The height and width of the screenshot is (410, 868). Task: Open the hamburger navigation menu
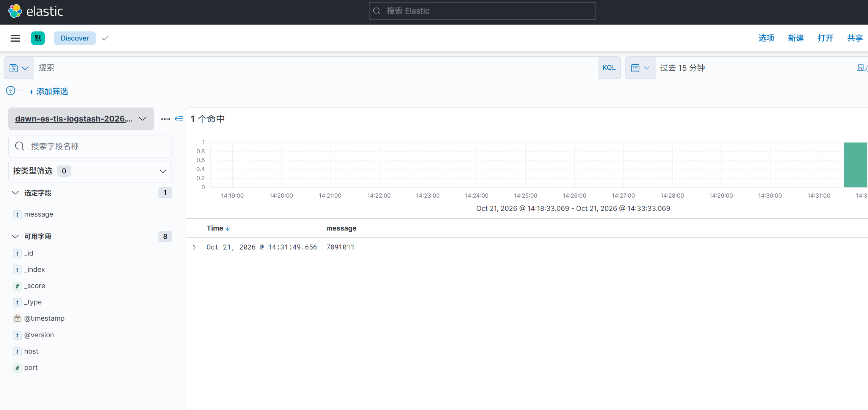[15, 38]
